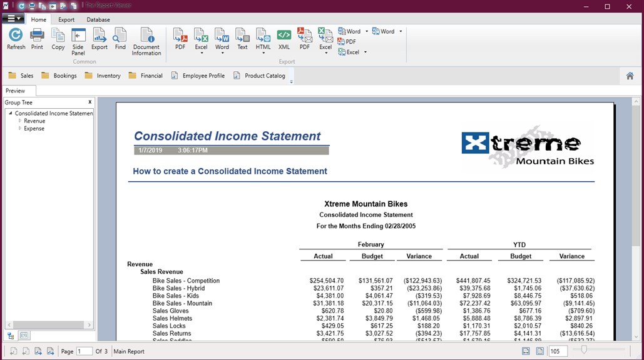
Task: Click the refresh icon in the title bar toolbar
Action: click(x=21, y=6)
